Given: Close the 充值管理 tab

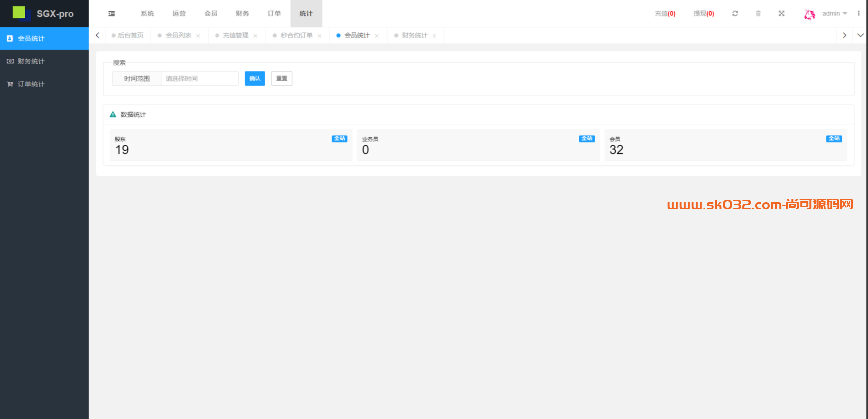Looking at the screenshot, I should (x=255, y=36).
